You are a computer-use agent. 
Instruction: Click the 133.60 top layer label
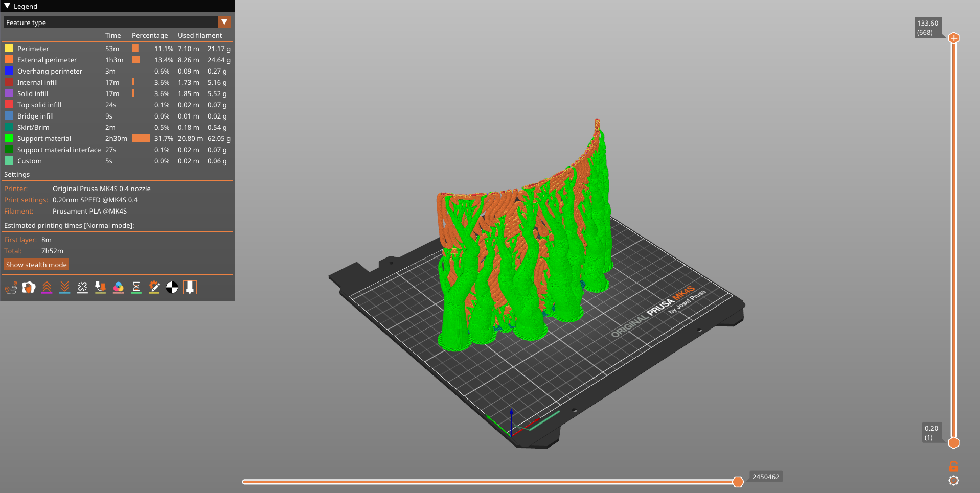click(927, 28)
